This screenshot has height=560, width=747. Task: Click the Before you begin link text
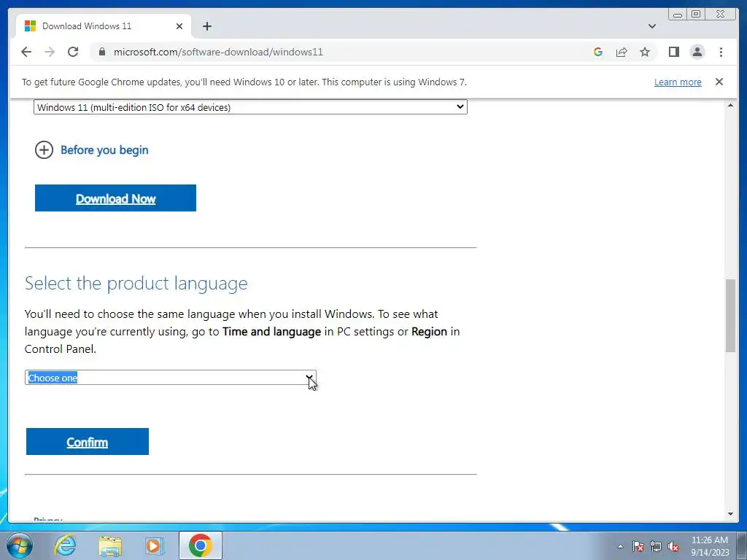click(x=104, y=150)
